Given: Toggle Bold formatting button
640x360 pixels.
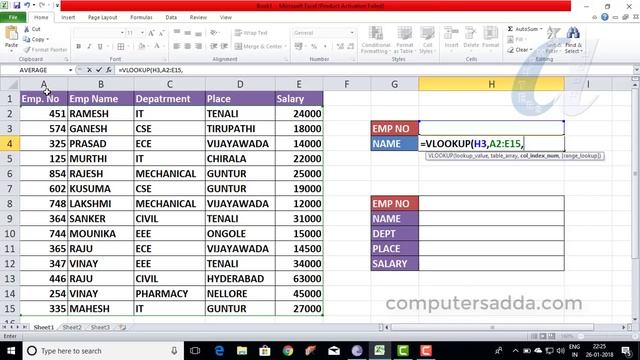Looking at the screenshot, I should tap(78, 47).
